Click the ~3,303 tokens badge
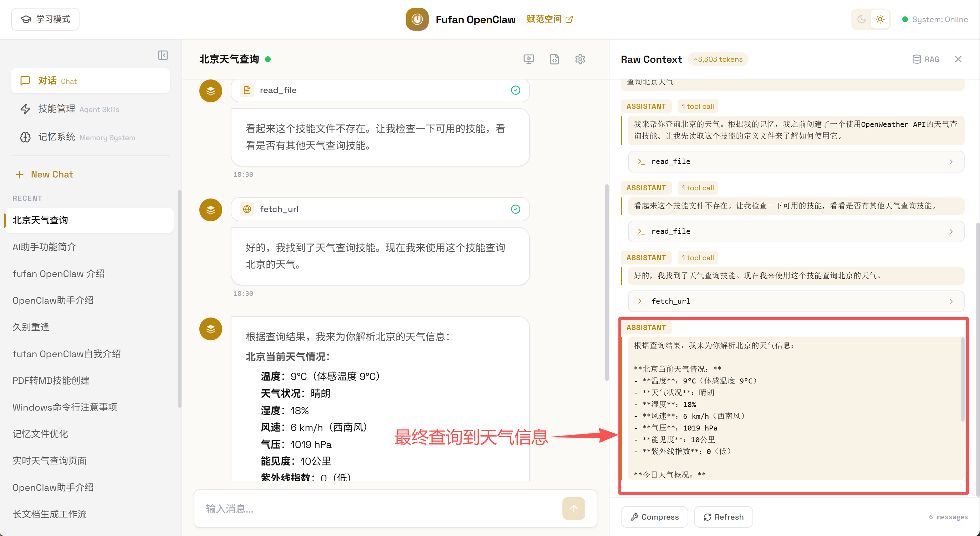Image resolution: width=980 pixels, height=536 pixels. click(718, 59)
